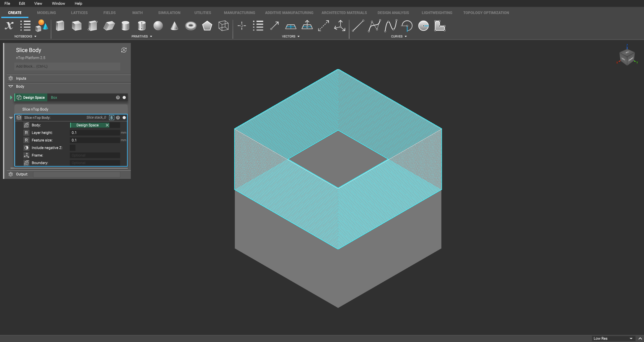Select the Cone primitive icon
Screen dimensions: 644x342
[174, 26]
